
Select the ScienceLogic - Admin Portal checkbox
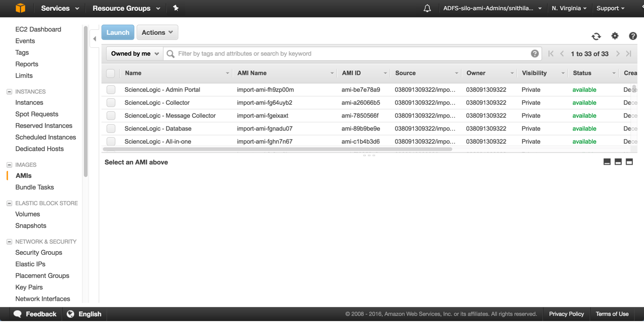(x=111, y=90)
